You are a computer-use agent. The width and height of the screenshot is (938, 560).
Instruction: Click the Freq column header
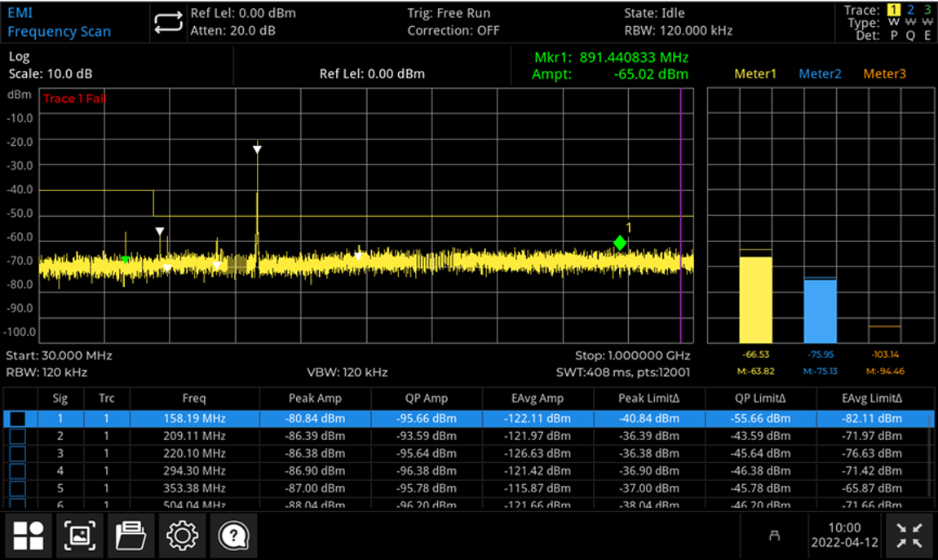click(x=196, y=399)
